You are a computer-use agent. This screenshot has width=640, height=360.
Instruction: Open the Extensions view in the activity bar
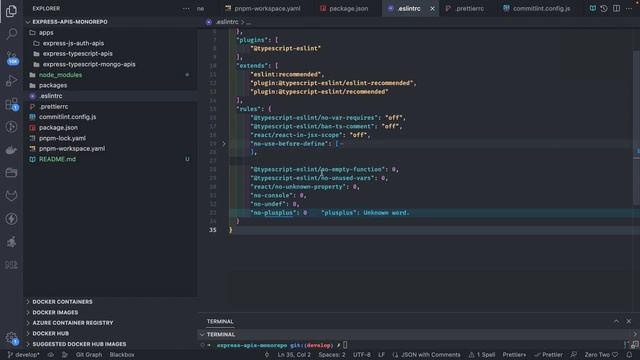point(11,104)
